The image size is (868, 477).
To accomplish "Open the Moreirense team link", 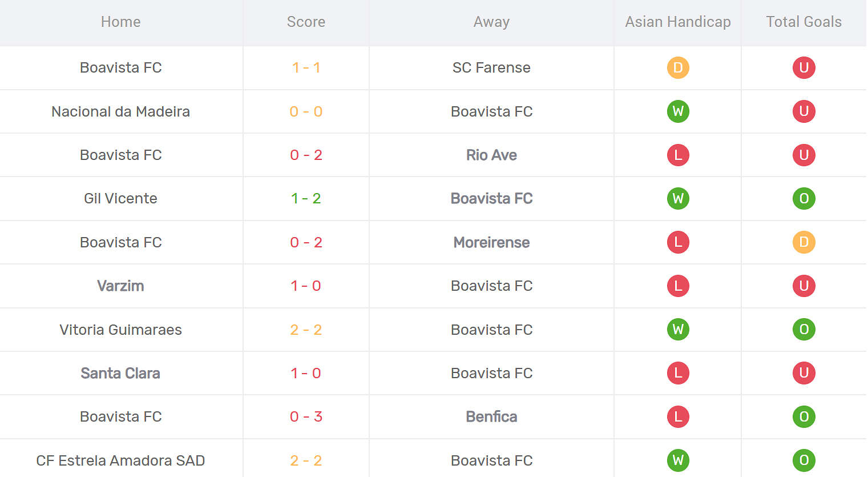I will [x=491, y=242].
